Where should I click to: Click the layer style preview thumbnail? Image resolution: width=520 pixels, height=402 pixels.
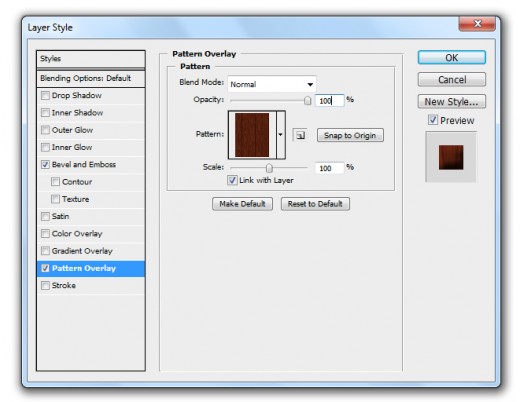click(x=451, y=157)
